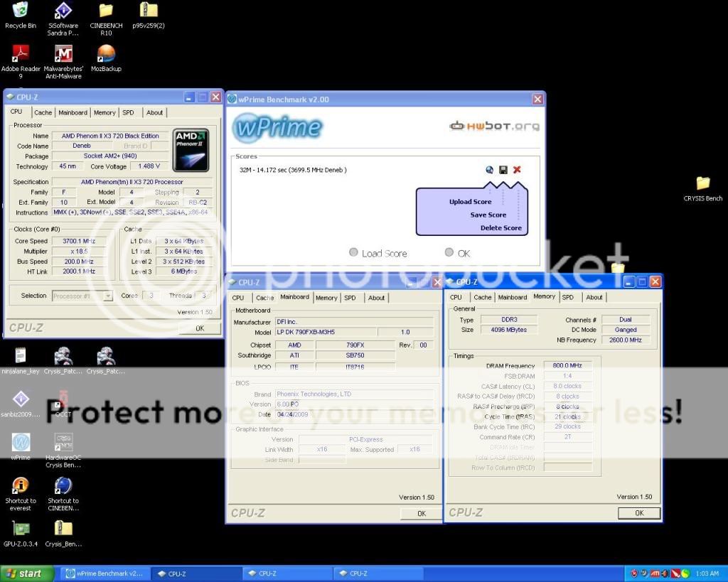Open the About tab in the CPU-Z DDR3 timings window
Screen dimensions: 728x582
coord(594,297)
